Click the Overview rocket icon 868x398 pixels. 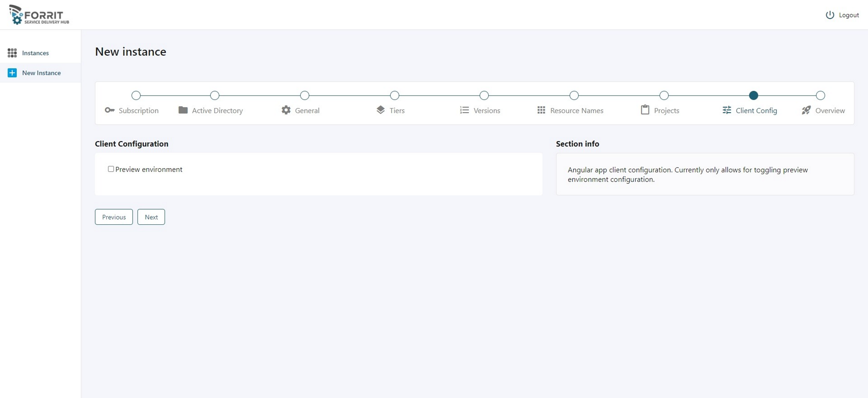(x=806, y=110)
